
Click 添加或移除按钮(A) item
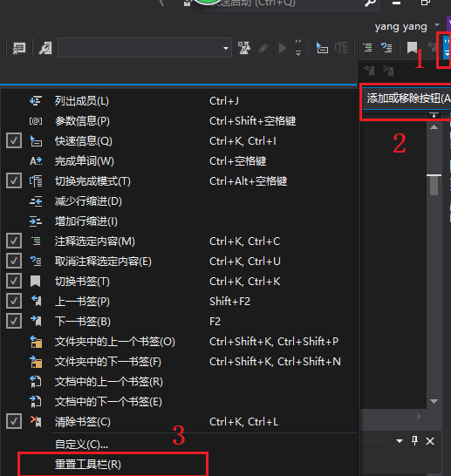[x=407, y=99]
